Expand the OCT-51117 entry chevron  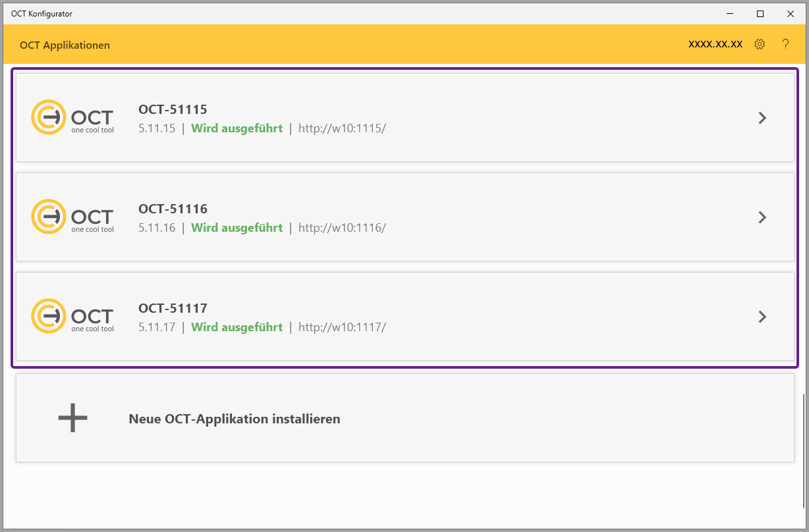[762, 317]
